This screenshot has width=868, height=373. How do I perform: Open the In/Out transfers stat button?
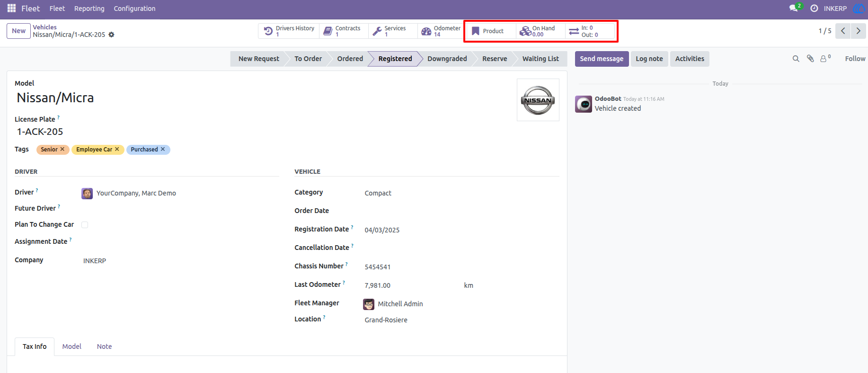pos(590,31)
